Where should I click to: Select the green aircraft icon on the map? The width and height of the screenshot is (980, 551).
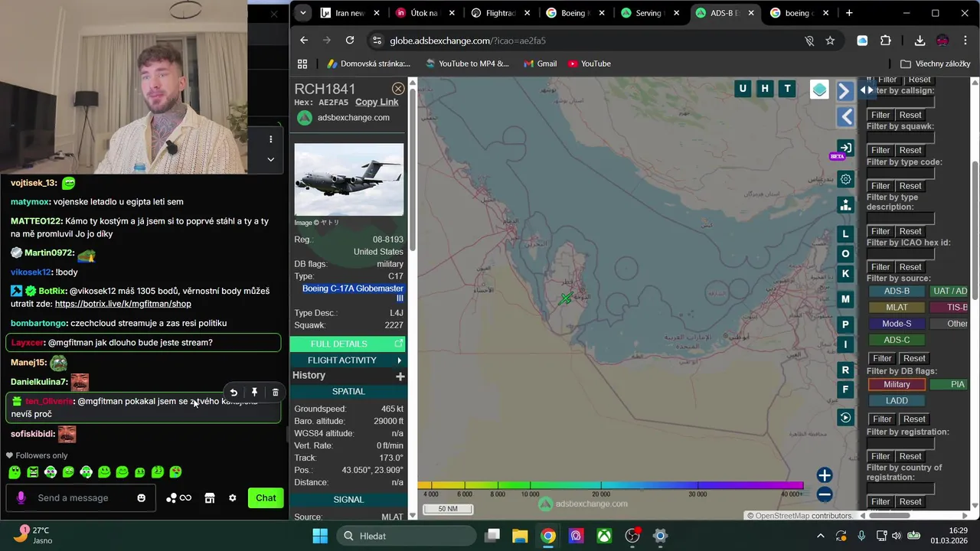coord(566,299)
